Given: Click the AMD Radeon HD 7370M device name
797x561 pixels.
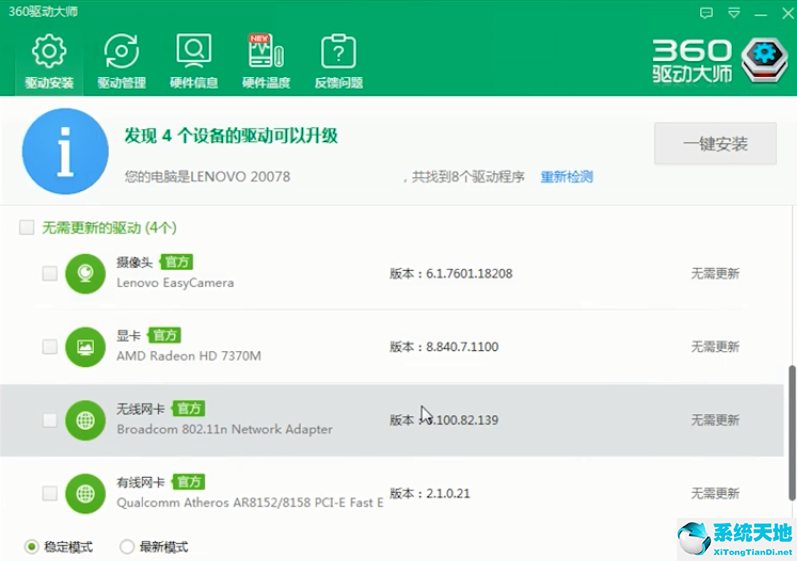Looking at the screenshot, I should tap(189, 356).
